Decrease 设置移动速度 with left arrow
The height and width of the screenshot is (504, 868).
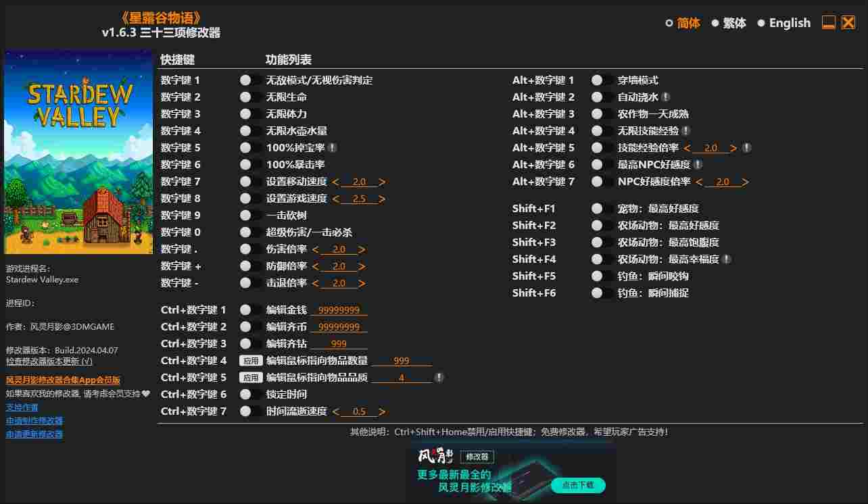click(x=335, y=182)
